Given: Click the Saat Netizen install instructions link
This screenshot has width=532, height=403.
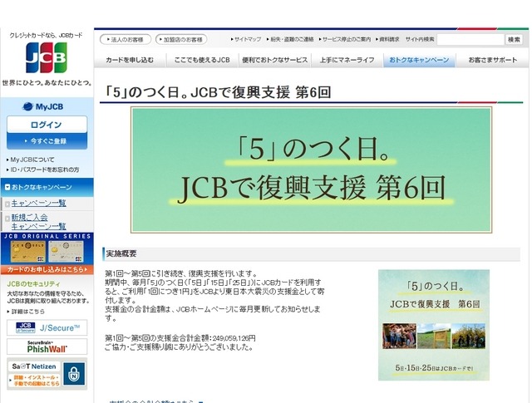Looking at the screenshot, I should click(x=34, y=381).
